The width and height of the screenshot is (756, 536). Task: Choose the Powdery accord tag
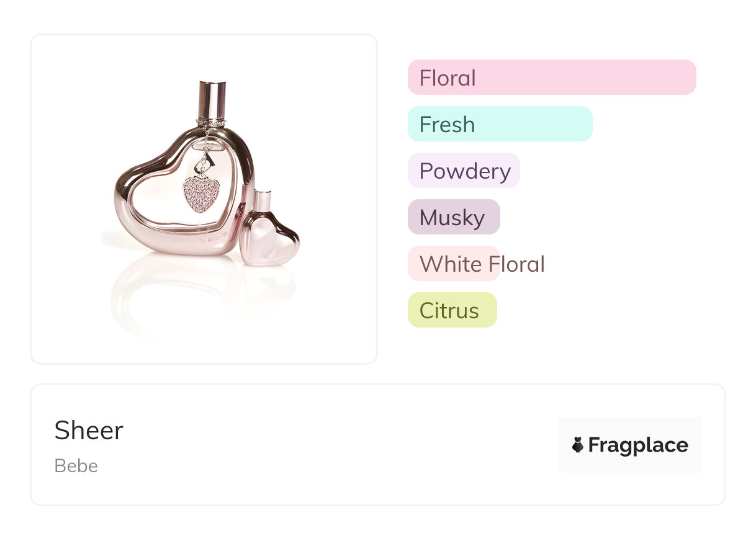464,171
